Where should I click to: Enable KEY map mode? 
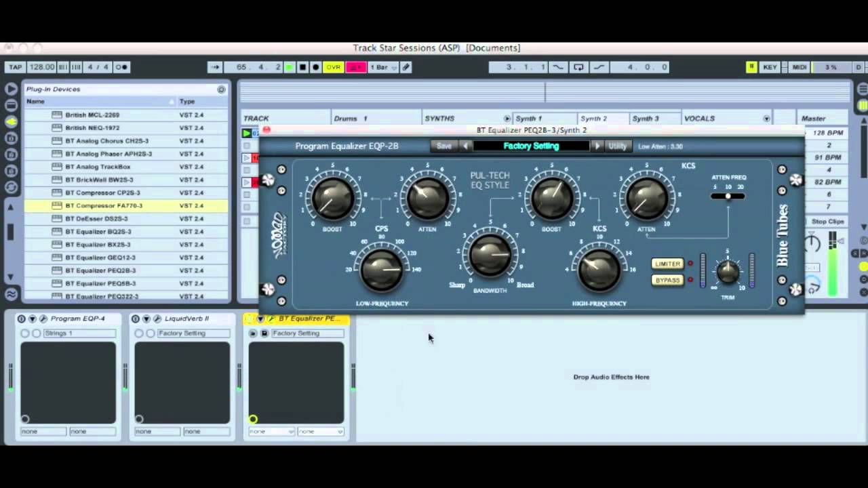coord(770,67)
